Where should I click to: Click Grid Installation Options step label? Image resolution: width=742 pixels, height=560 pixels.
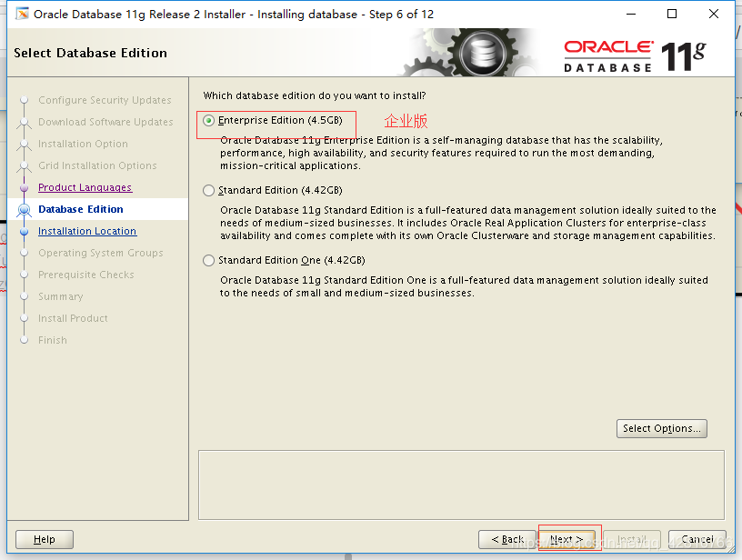coord(97,165)
